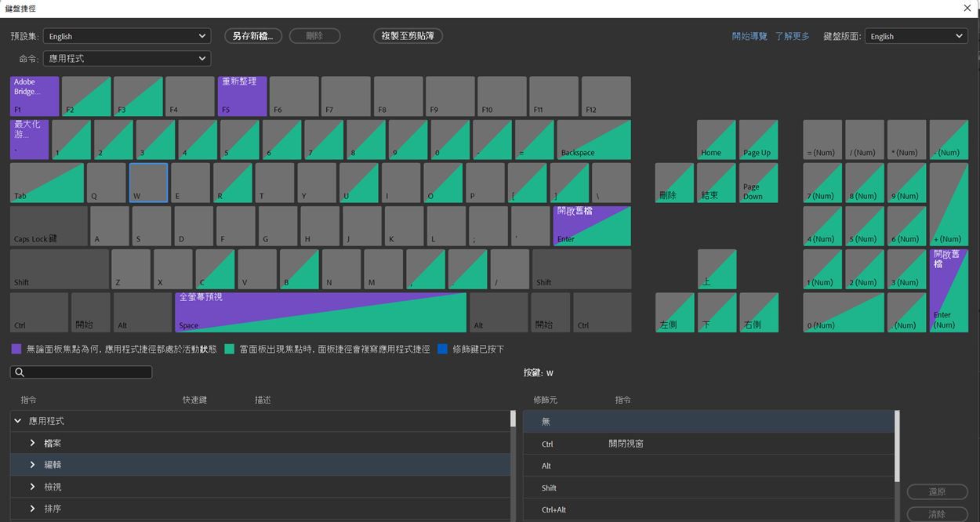Image resolution: width=980 pixels, height=522 pixels.
Task: Click the modifier list scrollbar
Action: tap(897, 445)
